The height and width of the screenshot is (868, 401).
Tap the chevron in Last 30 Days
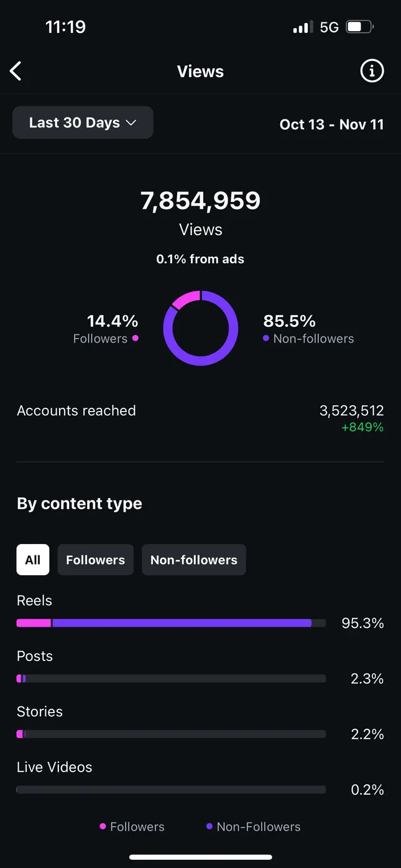click(131, 123)
